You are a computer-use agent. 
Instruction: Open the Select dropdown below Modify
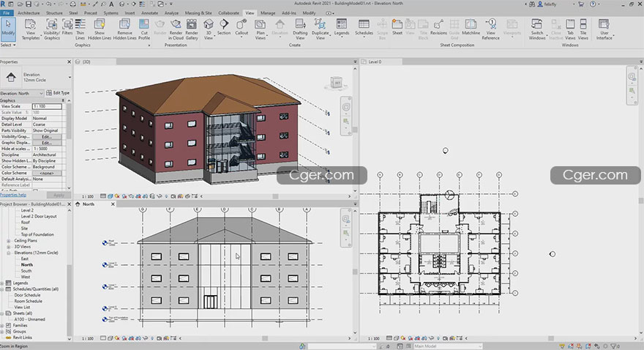(x=8, y=45)
